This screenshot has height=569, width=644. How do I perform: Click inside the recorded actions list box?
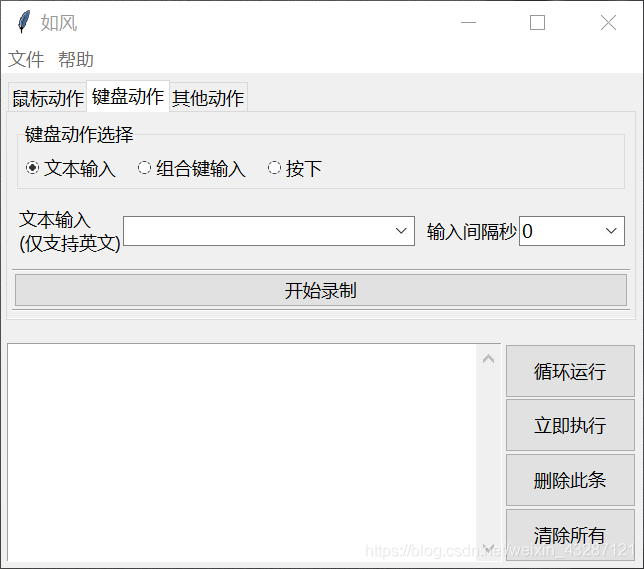click(242, 452)
